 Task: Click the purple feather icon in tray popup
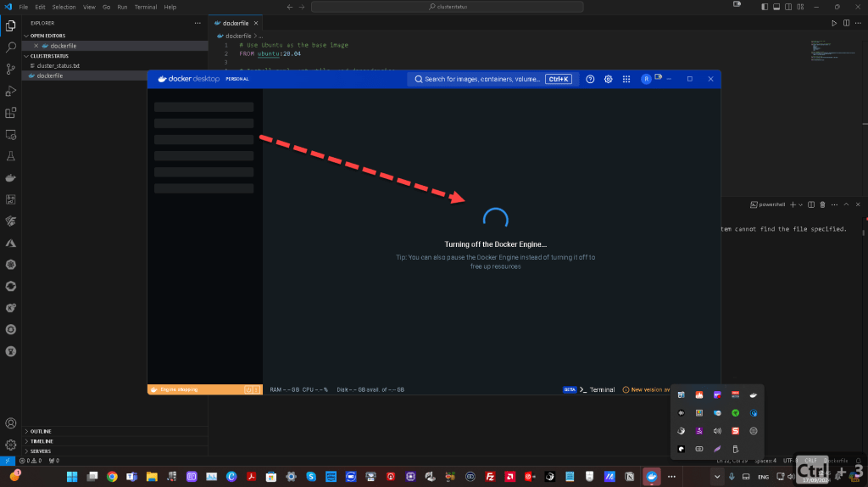(x=717, y=449)
